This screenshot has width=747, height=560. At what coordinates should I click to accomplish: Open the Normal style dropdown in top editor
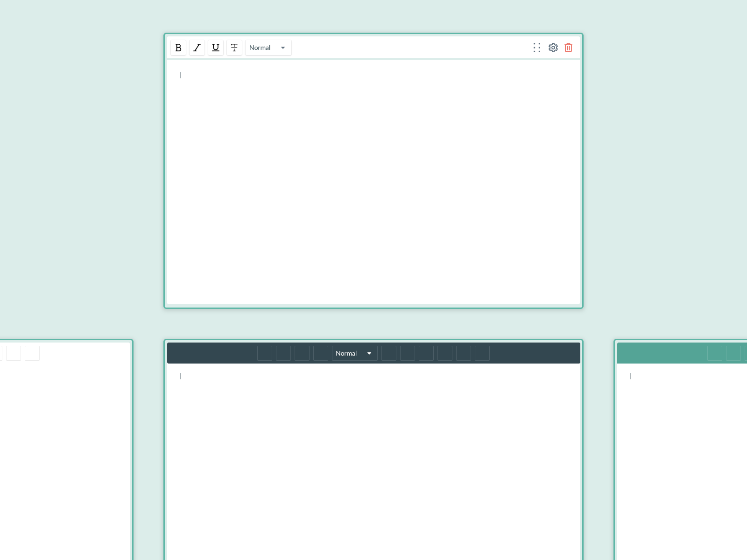tap(268, 47)
